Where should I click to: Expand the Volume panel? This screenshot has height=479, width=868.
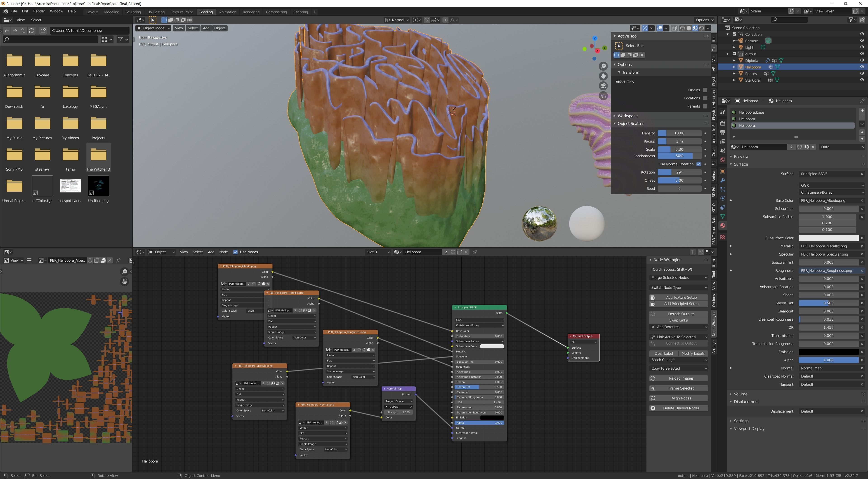pos(740,394)
